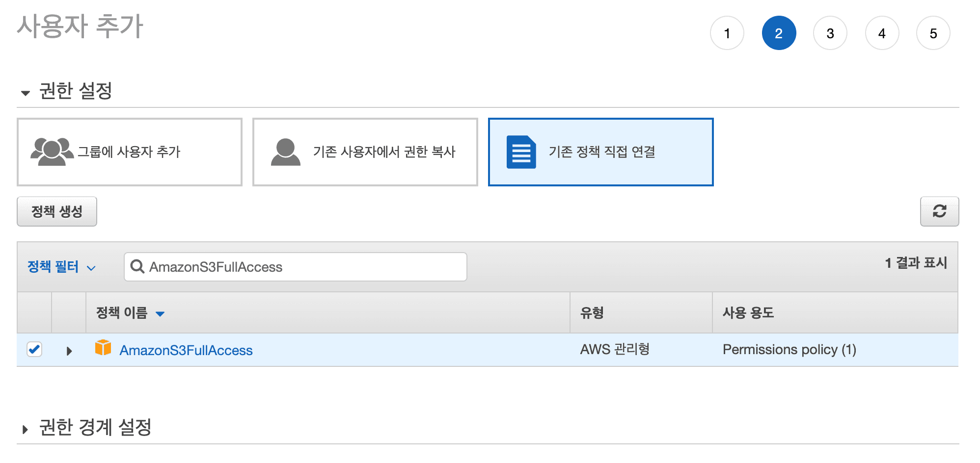Go to step 1 of wizard
The image size is (980, 463).
tap(727, 33)
